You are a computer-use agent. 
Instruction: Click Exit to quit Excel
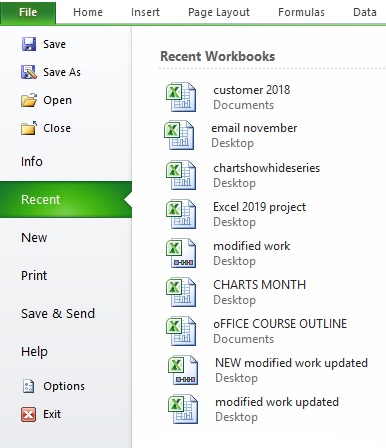pos(52,414)
